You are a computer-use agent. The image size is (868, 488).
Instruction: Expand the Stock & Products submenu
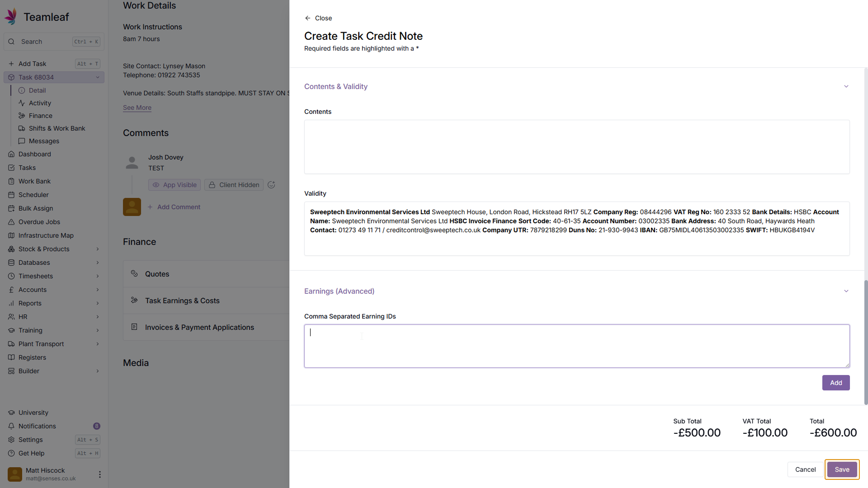tap(98, 249)
